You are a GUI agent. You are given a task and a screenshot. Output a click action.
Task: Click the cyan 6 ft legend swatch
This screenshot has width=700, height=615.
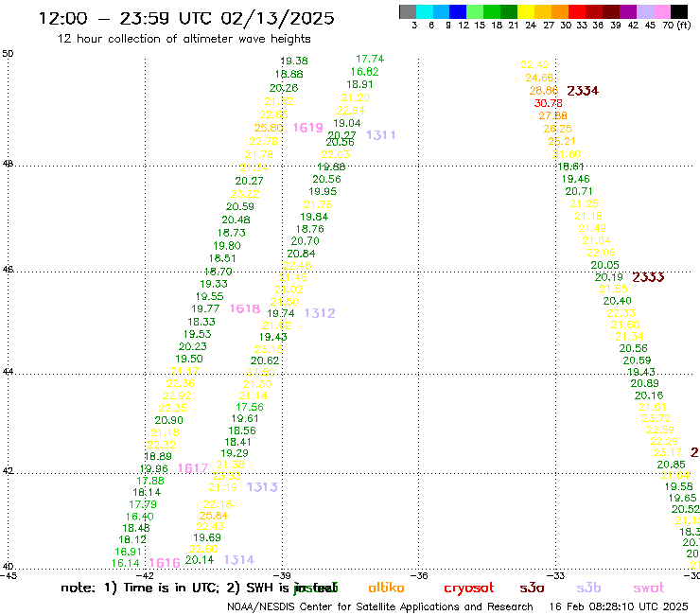pos(425,11)
